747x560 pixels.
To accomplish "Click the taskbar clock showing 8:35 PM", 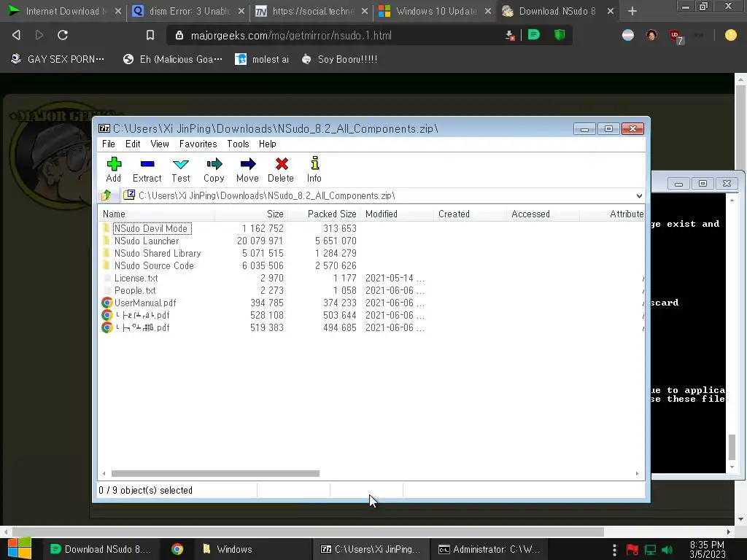I will [708, 550].
